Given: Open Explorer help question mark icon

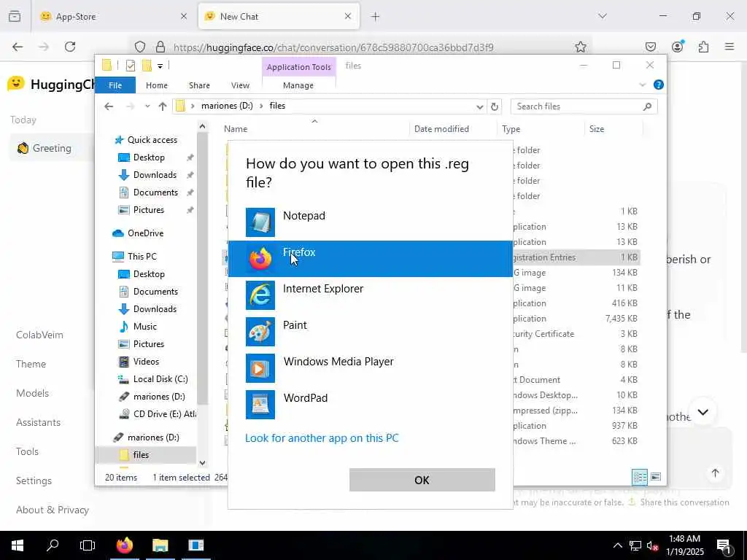Looking at the screenshot, I should [x=659, y=85].
